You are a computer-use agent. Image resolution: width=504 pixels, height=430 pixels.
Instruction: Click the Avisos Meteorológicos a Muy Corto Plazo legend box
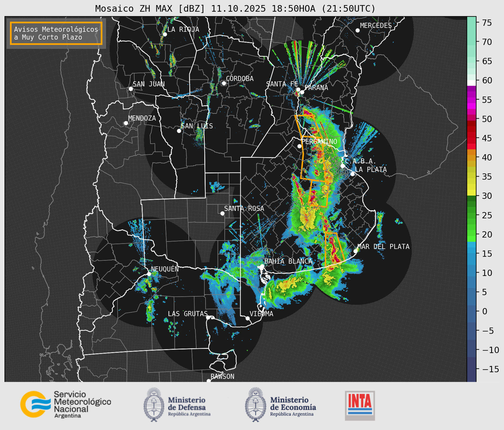56,33
